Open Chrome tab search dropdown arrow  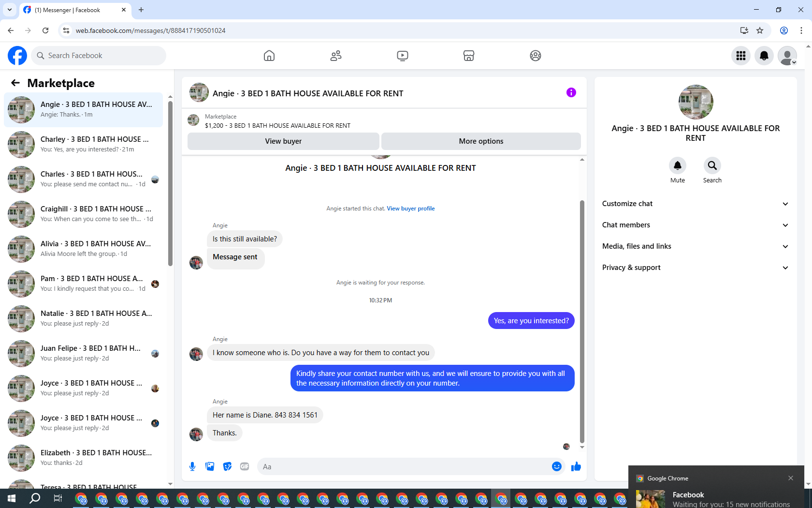point(10,10)
